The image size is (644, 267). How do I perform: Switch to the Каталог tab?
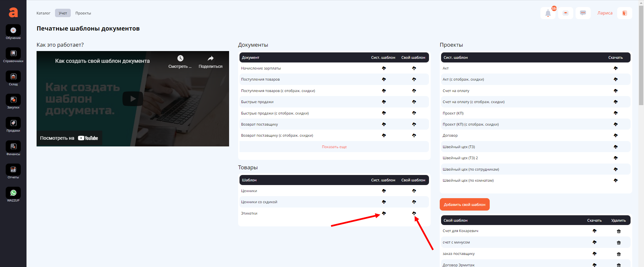pos(43,13)
